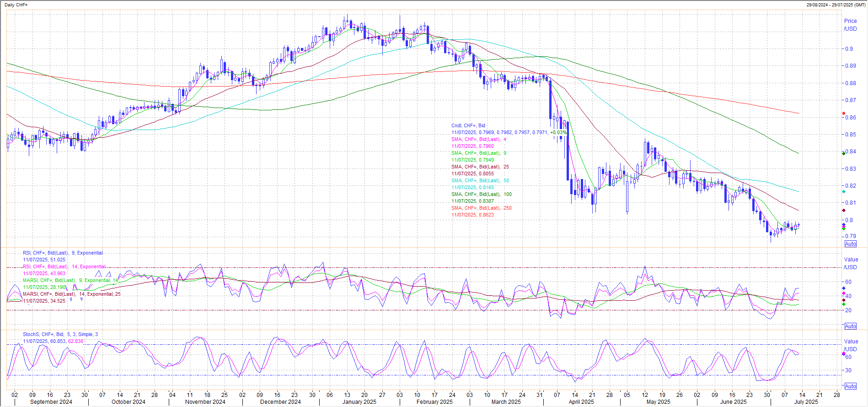The height and width of the screenshot is (407, 868).
Task: Click 'May 2025' on the time axis
Action: [659, 402]
